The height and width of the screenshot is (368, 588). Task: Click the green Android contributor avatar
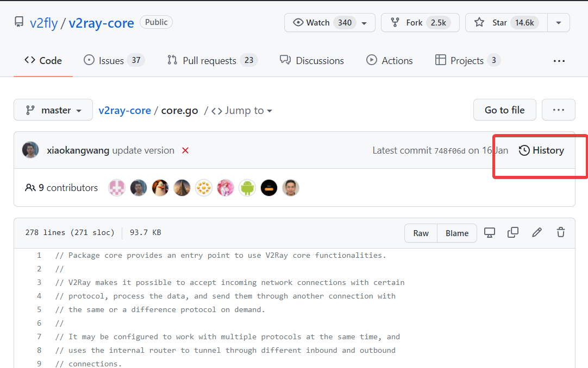(247, 188)
